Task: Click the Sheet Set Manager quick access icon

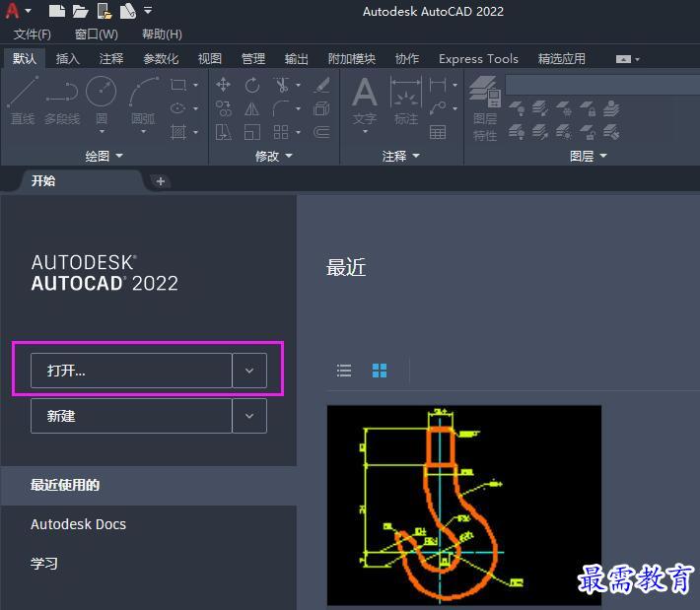Action: coord(128,11)
